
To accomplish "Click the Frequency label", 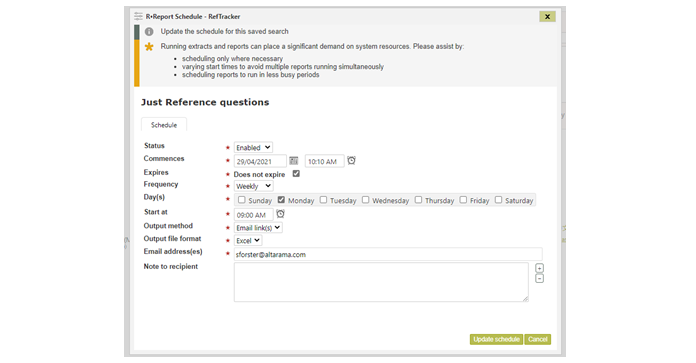I will [161, 184].
